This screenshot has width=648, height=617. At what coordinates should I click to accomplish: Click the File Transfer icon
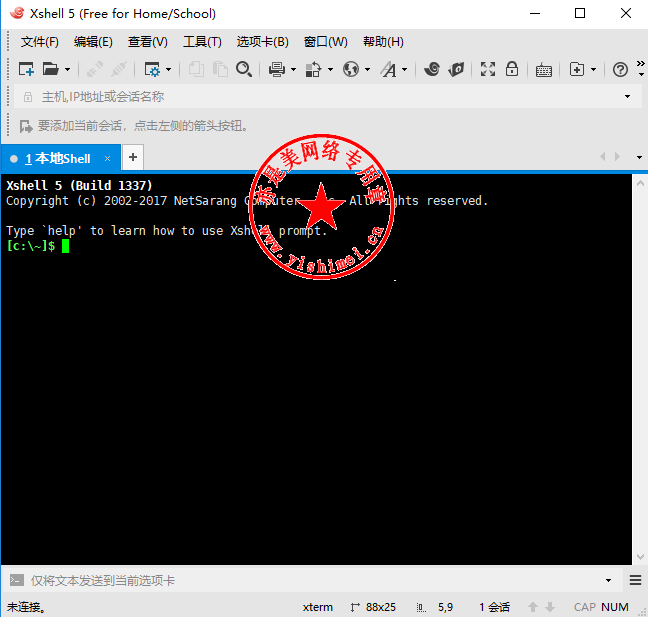[313, 69]
